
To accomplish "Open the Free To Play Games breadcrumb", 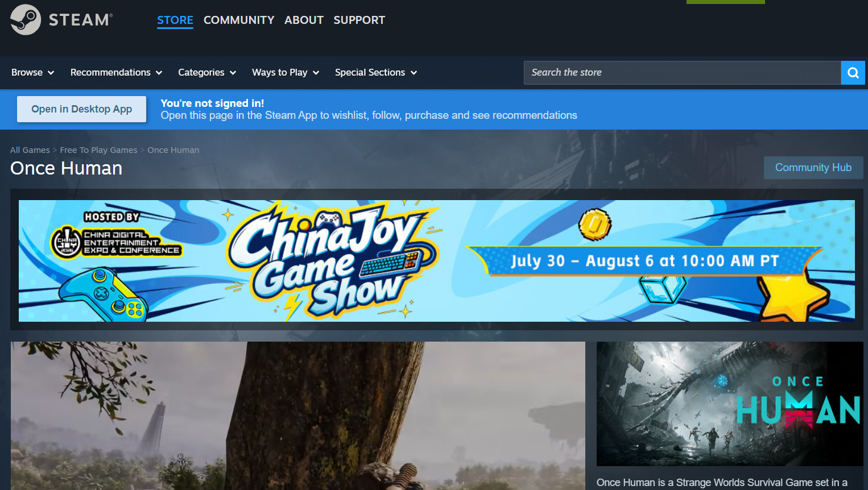I will [99, 150].
